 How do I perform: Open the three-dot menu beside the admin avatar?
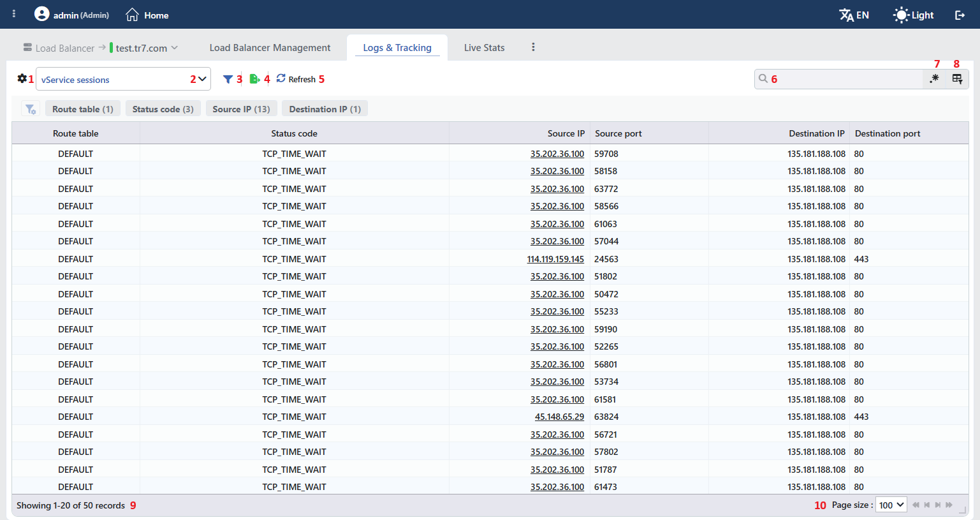pos(14,13)
